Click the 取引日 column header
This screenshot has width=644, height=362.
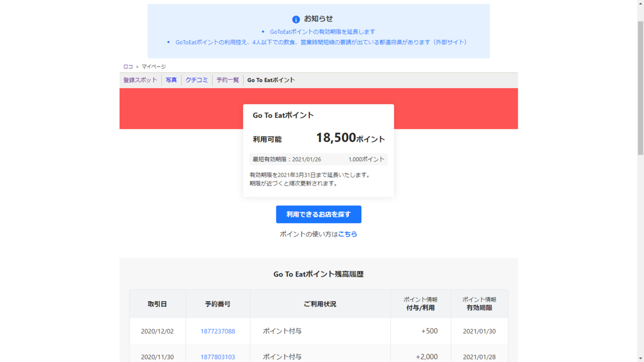pos(157,304)
